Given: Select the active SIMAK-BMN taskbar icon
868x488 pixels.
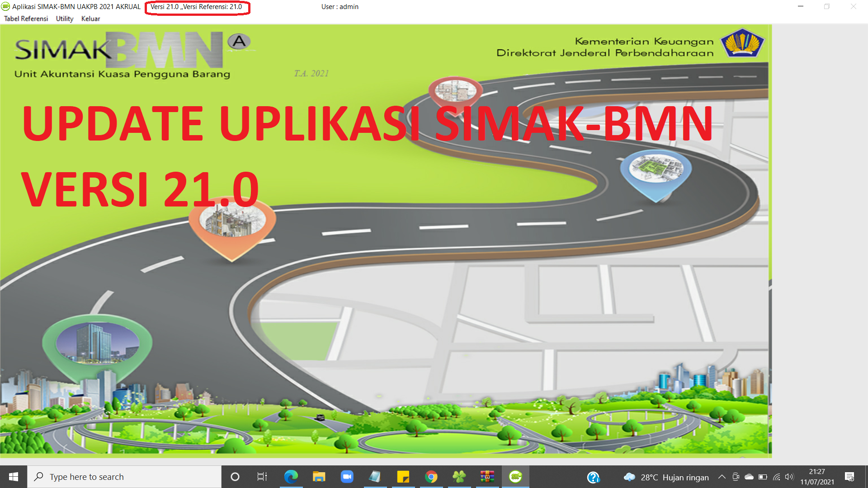Looking at the screenshot, I should tap(515, 477).
